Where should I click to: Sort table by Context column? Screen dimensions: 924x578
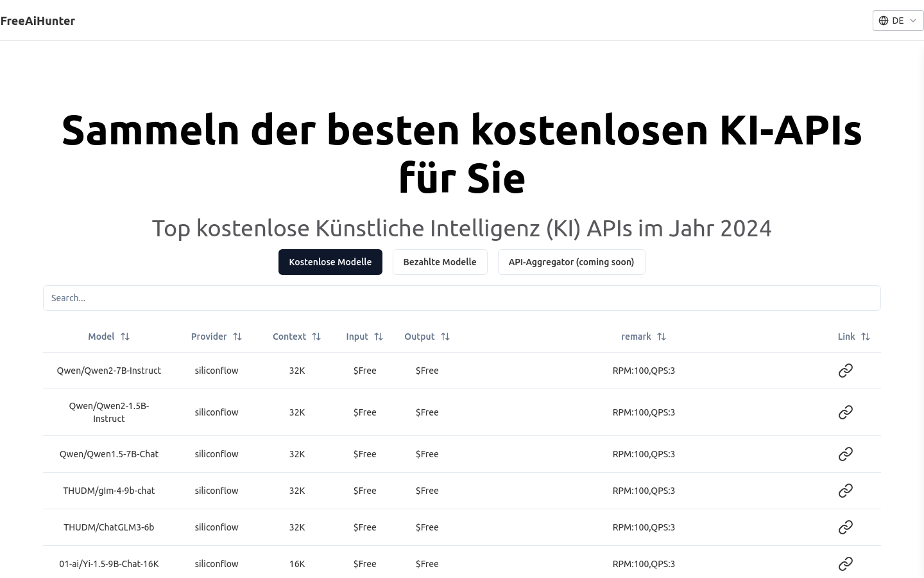point(297,337)
